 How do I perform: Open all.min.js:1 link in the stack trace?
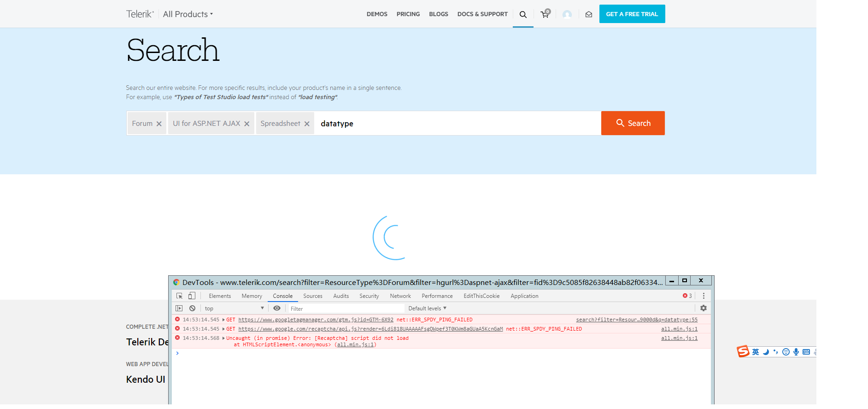click(355, 345)
